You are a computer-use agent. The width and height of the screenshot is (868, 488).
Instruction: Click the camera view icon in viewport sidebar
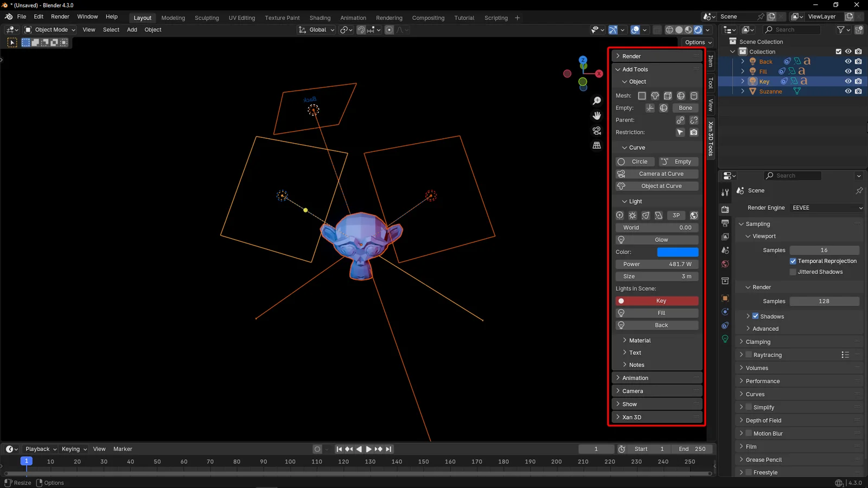tap(597, 130)
